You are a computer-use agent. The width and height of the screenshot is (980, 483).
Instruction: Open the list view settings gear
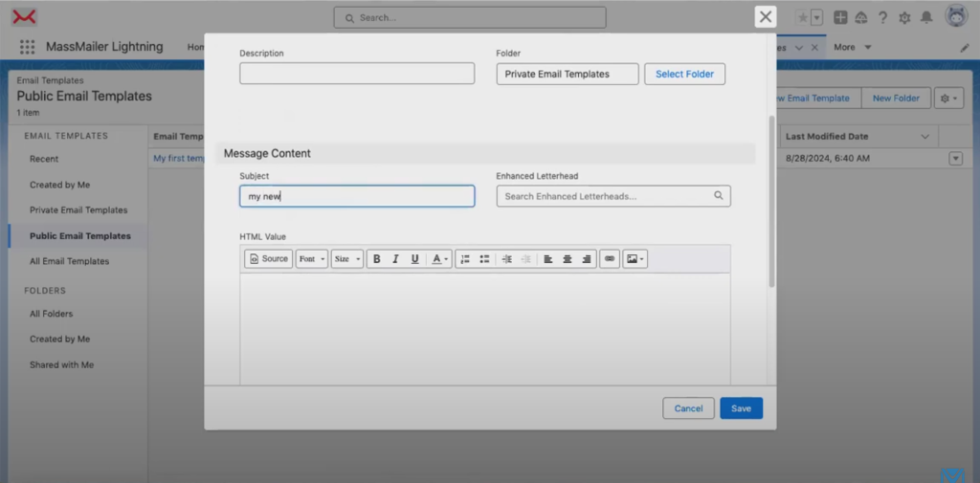(x=948, y=99)
